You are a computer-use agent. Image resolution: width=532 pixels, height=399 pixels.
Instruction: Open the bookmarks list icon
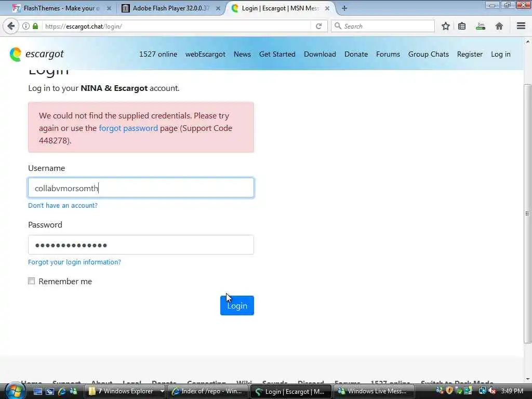(462, 26)
